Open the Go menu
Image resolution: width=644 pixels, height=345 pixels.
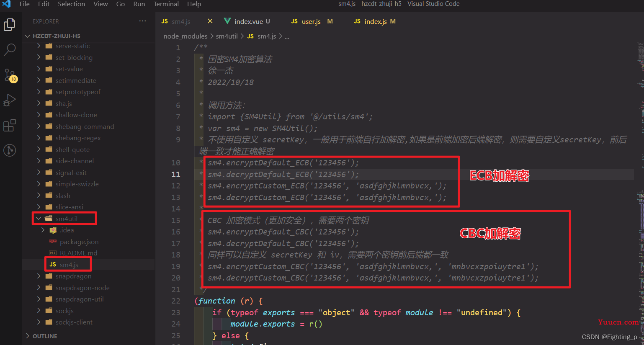121,4
